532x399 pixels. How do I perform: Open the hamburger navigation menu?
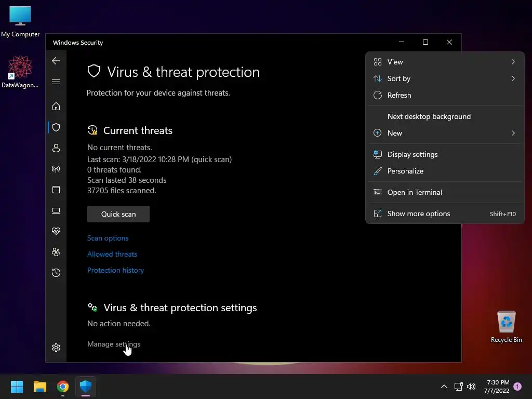click(x=56, y=82)
